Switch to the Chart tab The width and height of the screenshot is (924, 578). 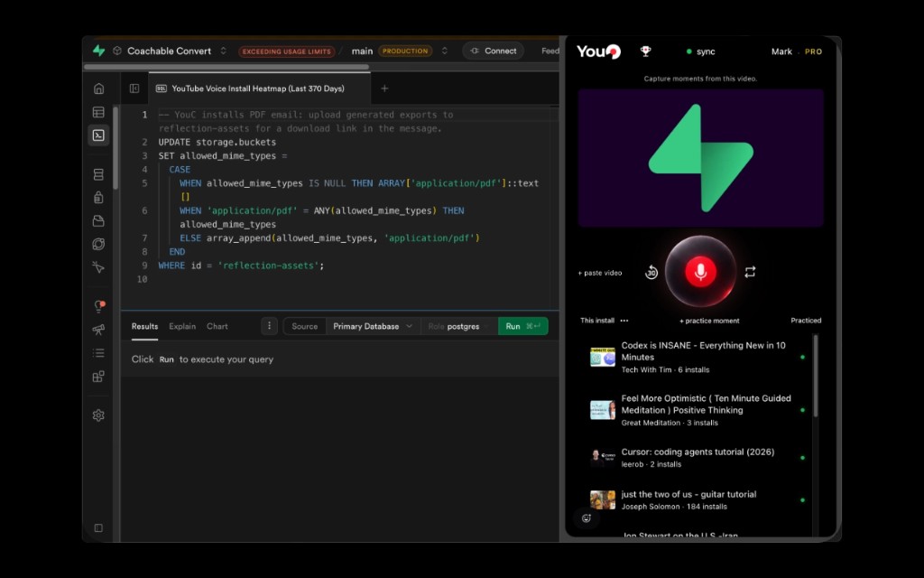(217, 326)
